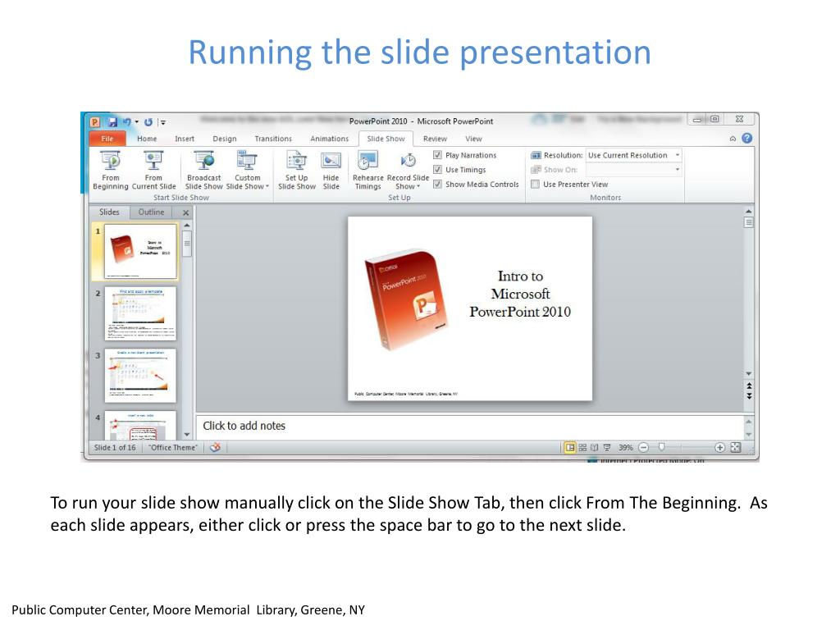
Task: Click the 39% zoom level
Action: click(626, 447)
